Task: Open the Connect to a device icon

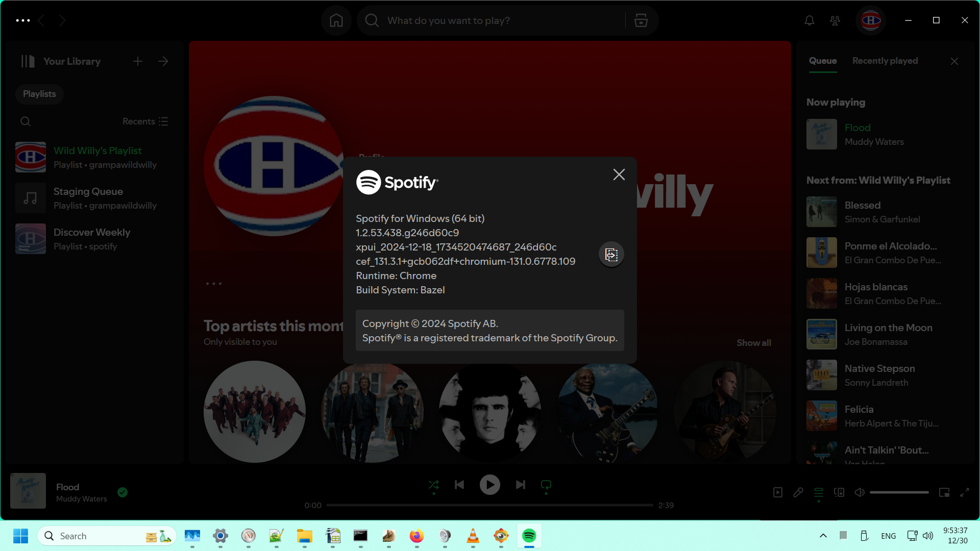Action: [839, 492]
